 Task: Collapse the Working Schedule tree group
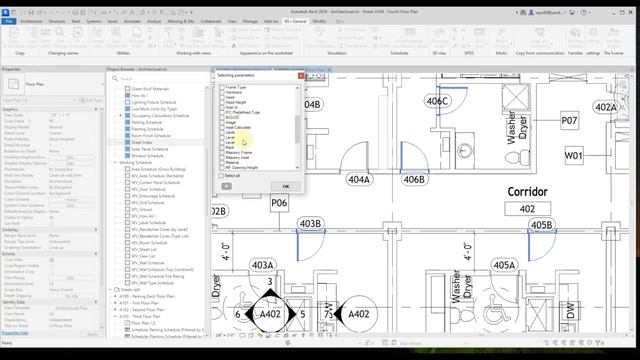coord(115,162)
